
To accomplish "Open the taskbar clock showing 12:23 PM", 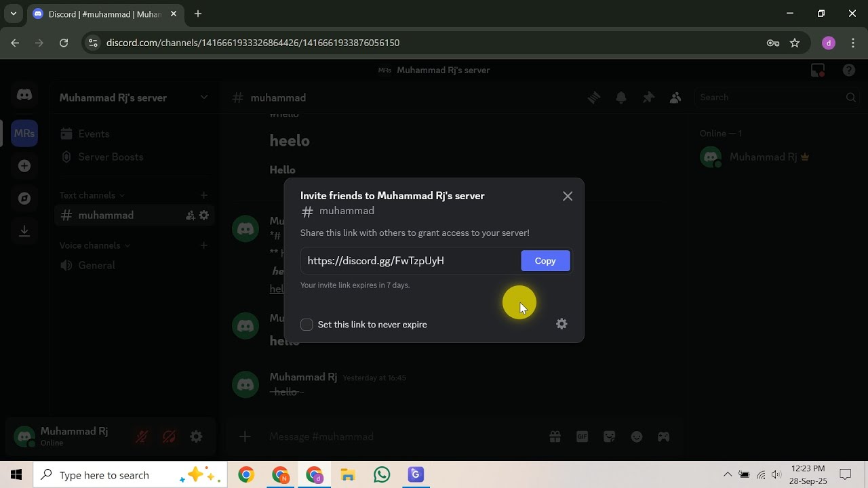I will [x=808, y=475].
